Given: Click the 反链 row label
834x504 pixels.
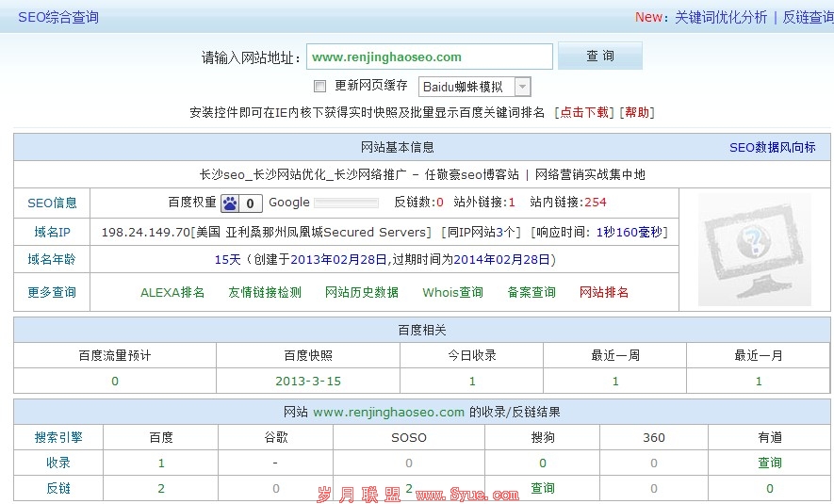Looking at the screenshot, I should click(58, 488).
